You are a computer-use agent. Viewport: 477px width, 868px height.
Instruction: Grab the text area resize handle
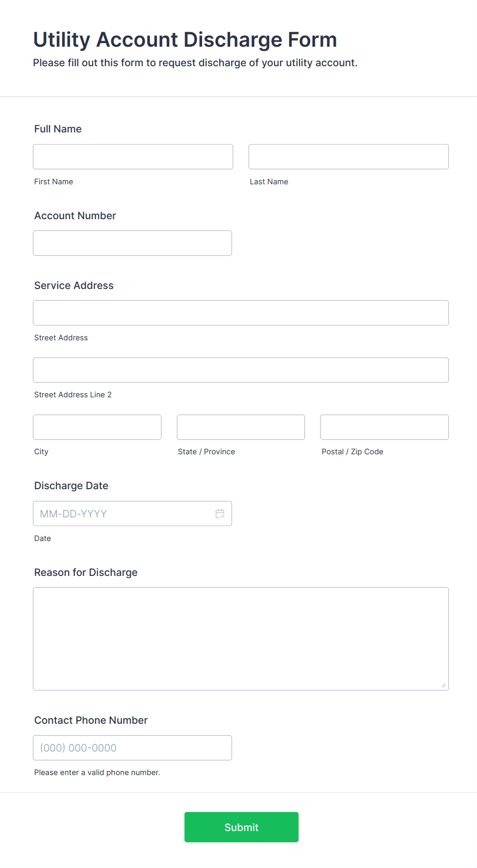[x=444, y=685]
